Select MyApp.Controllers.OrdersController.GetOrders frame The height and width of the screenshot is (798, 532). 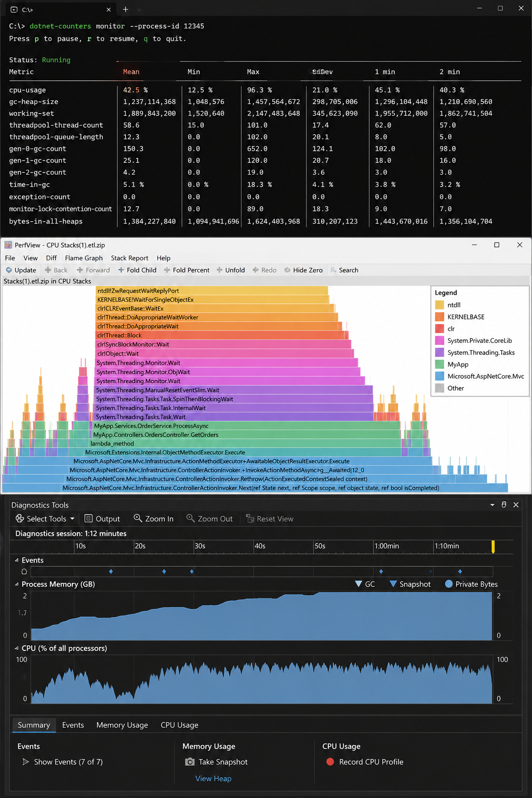tap(246, 435)
